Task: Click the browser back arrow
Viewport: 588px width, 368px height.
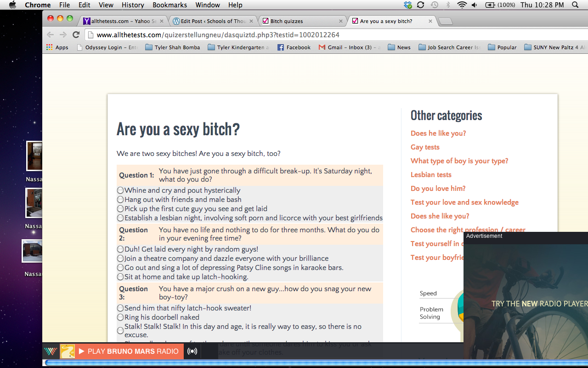Action: 51,35
